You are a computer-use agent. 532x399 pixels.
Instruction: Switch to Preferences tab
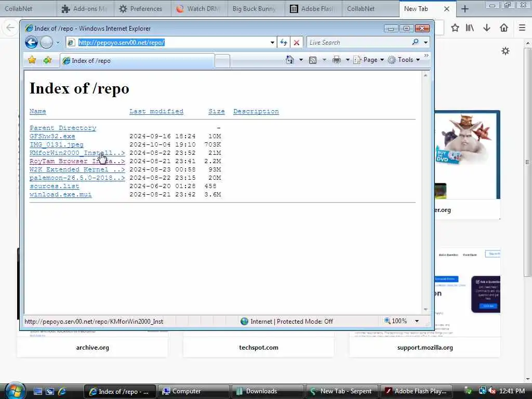(x=142, y=8)
